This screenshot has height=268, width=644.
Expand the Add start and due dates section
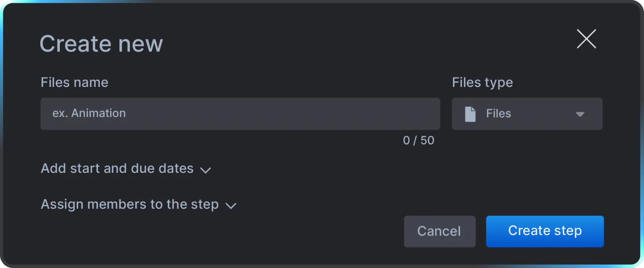pos(117,169)
